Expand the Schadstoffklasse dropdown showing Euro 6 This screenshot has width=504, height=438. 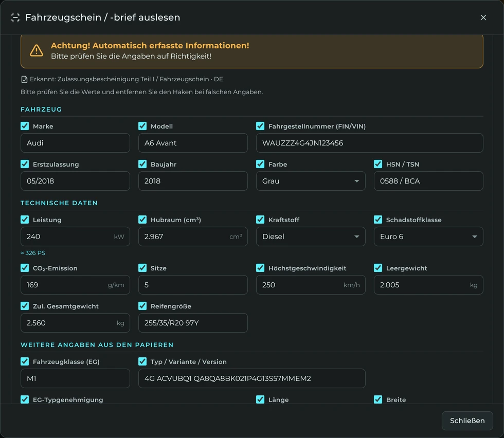click(428, 236)
